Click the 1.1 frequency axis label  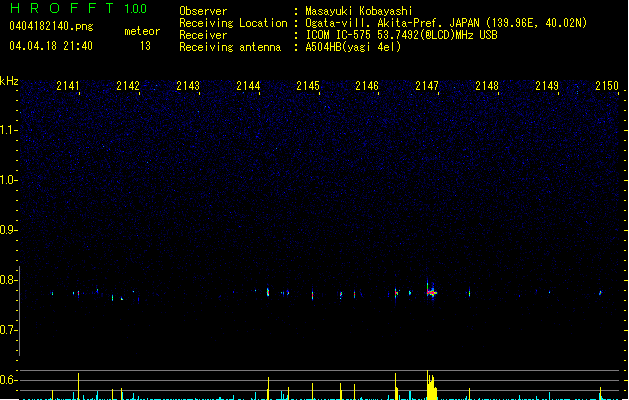coord(8,130)
